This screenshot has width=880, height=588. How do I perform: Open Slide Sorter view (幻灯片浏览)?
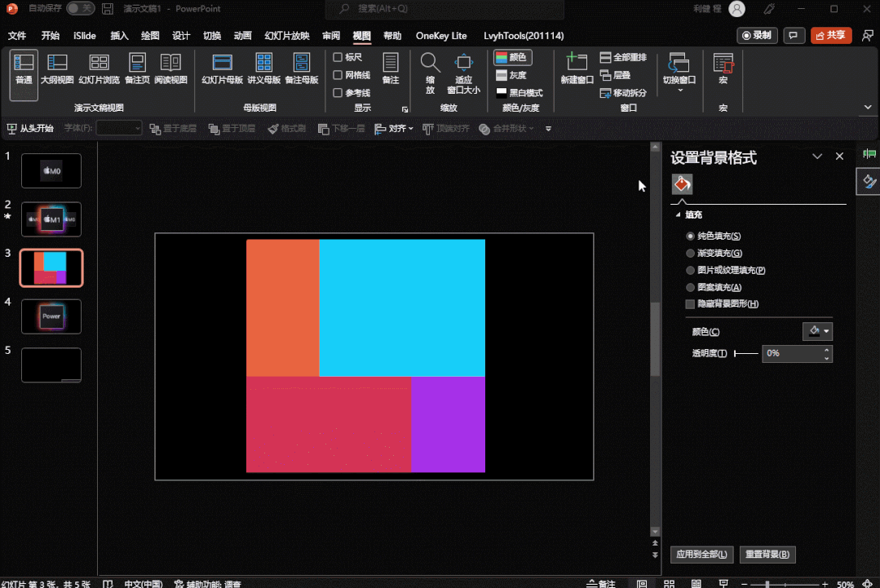click(x=99, y=69)
